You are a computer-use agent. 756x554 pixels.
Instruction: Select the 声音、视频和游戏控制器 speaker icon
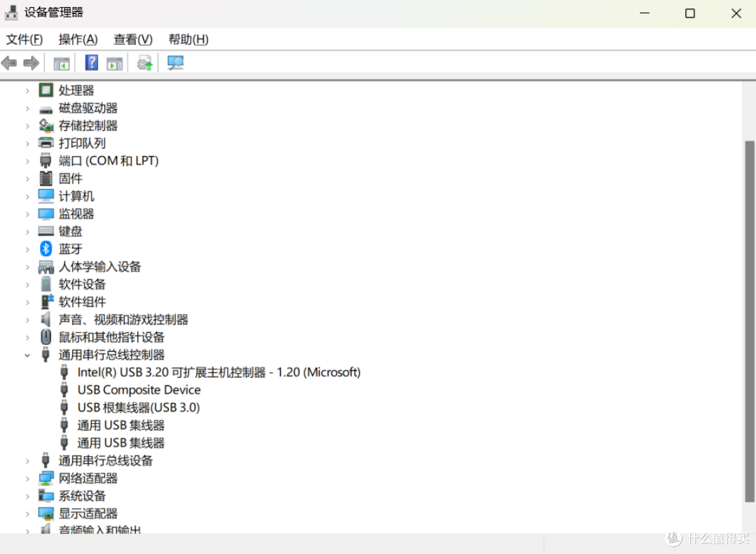(45, 319)
